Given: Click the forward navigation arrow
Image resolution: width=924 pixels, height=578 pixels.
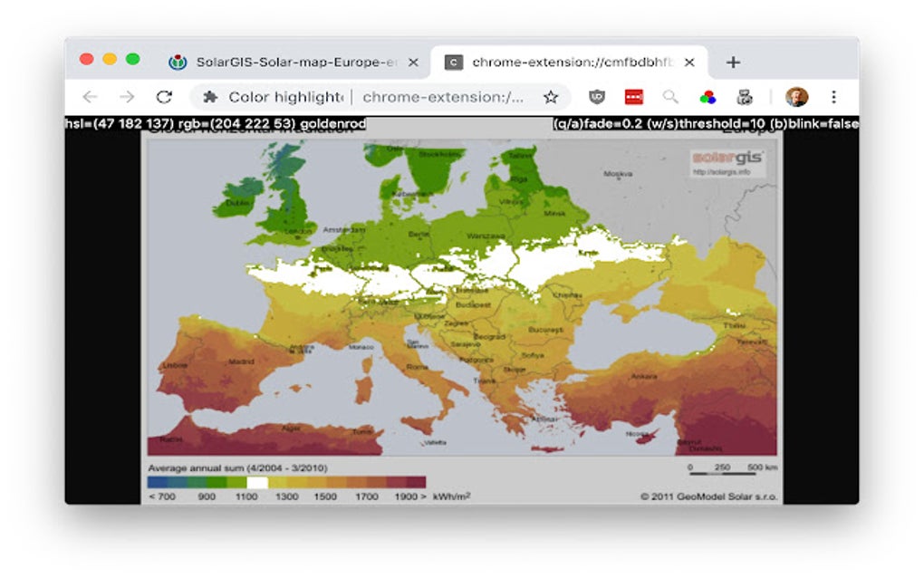Looking at the screenshot, I should coord(126,96).
